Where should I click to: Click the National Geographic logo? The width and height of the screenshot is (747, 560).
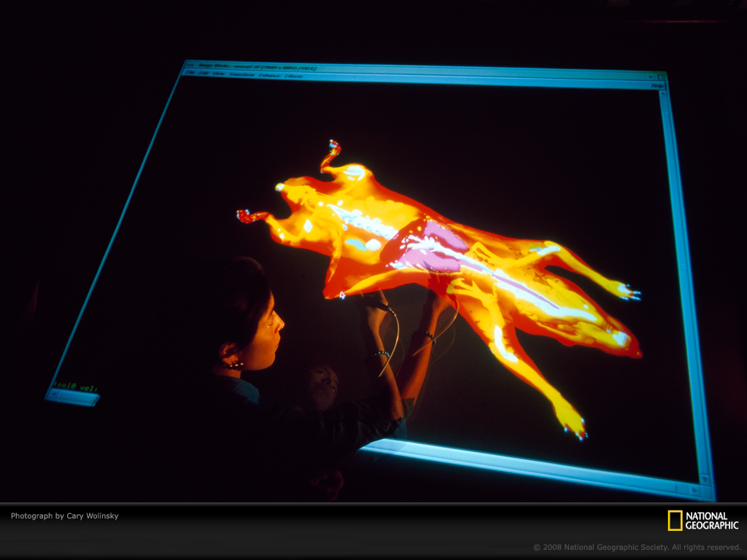[x=703, y=521]
